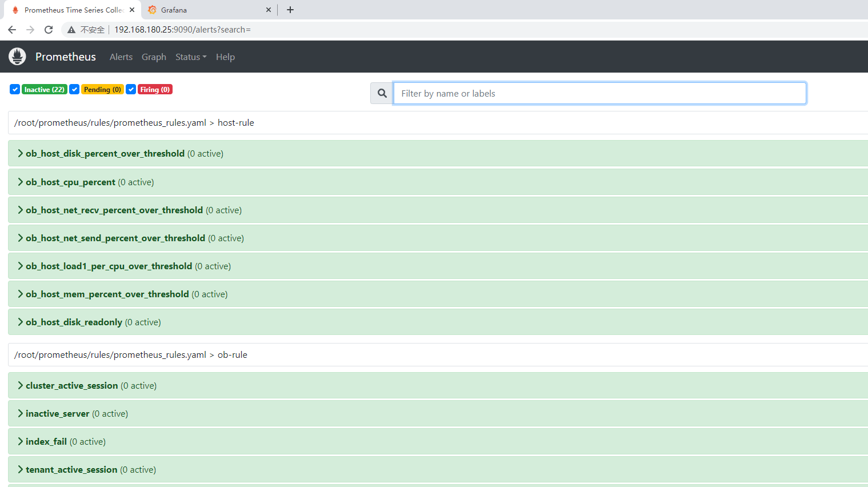This screenshot has height=487, width=868.
Task: Click the Prometheus tab favicon
Action: pos(15,10)
